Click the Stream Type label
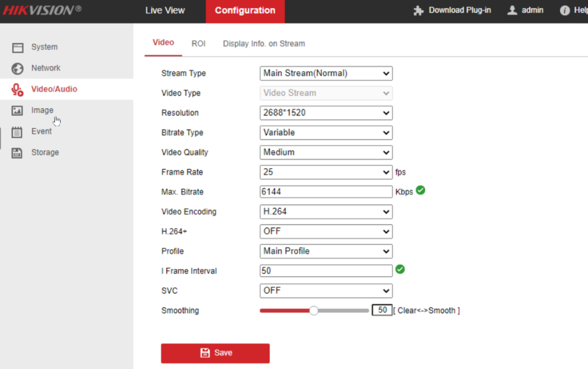588x369 pixels. point(183,73)
